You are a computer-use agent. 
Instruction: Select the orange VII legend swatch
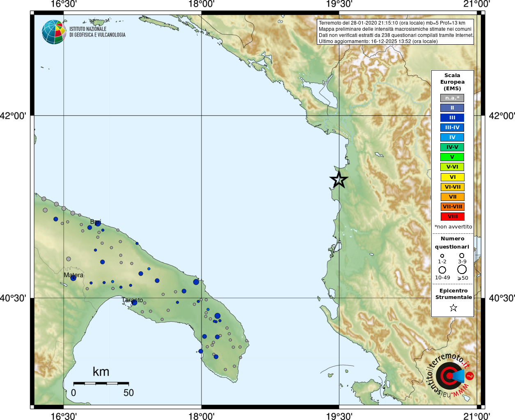pyautogui.click(x=452, y=197)
